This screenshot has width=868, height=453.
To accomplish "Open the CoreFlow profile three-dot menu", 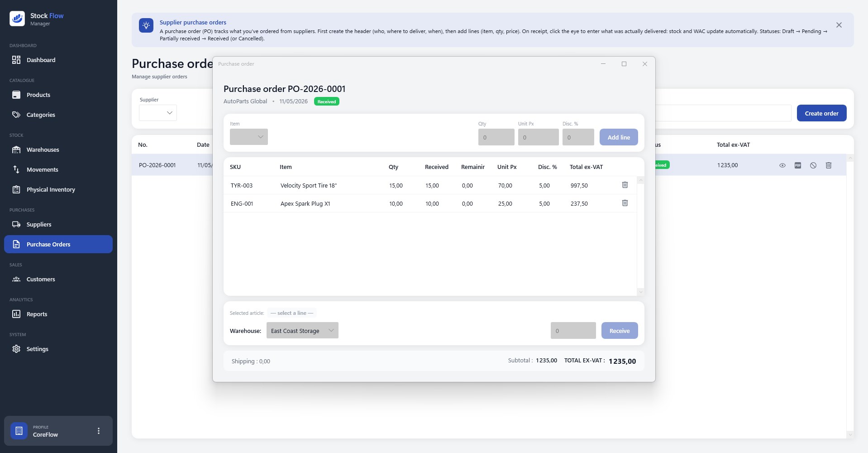I will [x=99, y=431].
